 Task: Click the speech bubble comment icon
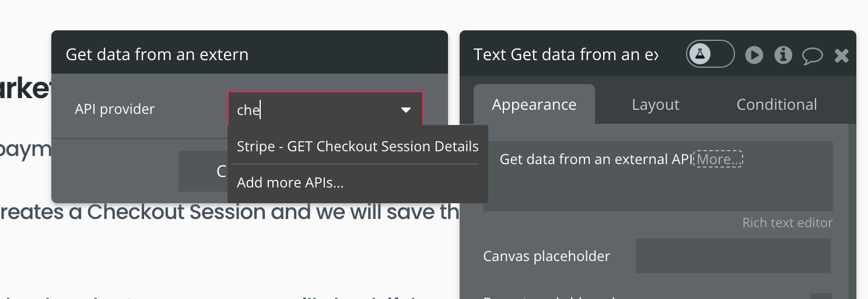[812, 55]
